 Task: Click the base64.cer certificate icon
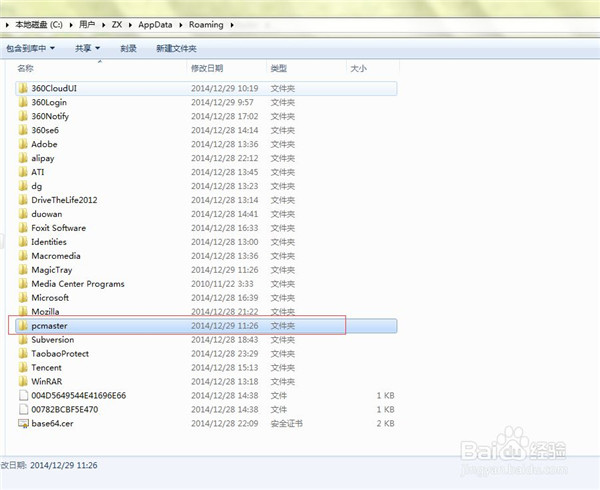click(x=23, y=423)
